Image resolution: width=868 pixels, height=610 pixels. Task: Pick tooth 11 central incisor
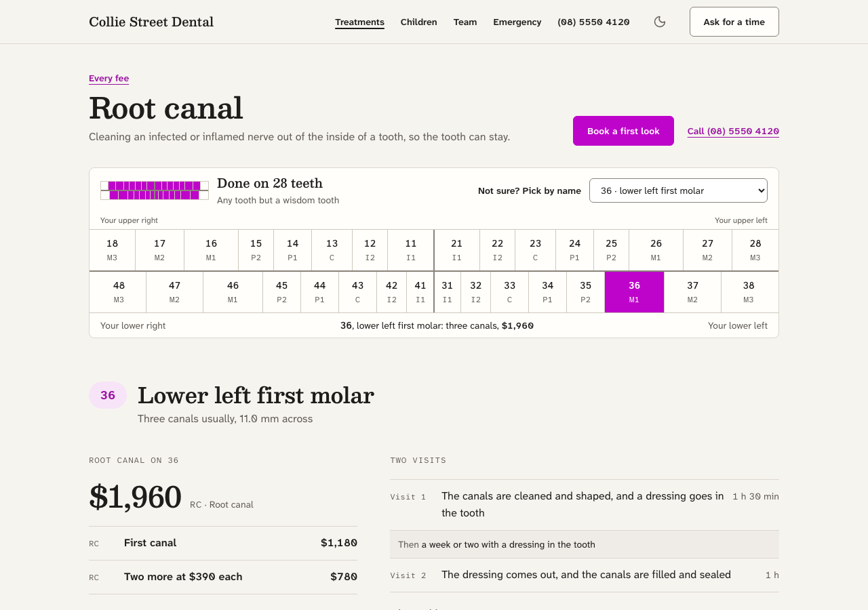coord(411,250)
